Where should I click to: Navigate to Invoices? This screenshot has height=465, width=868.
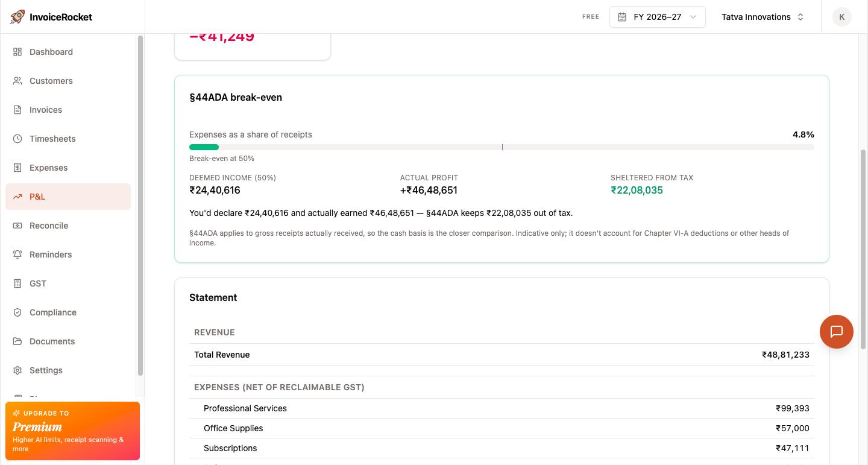(x=68, y=110)
